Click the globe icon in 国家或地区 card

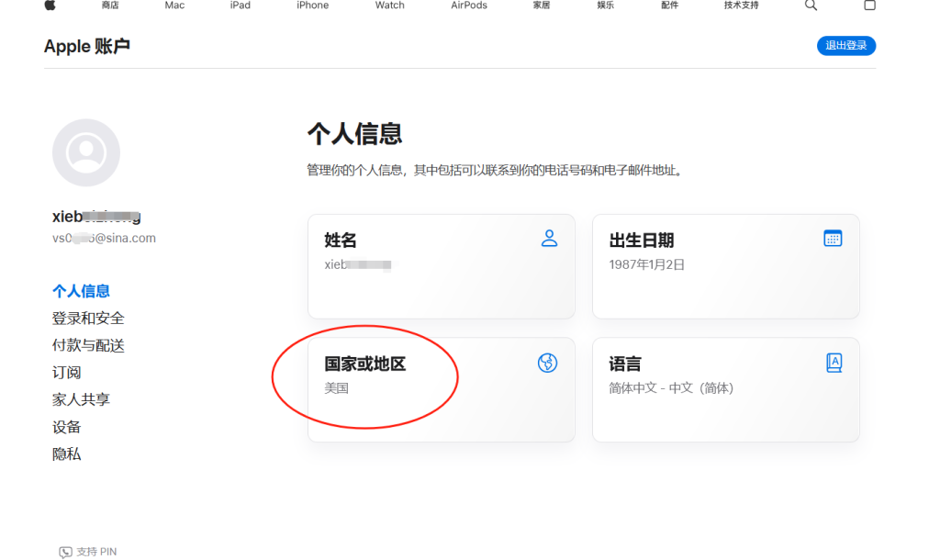tap(547, 364)
